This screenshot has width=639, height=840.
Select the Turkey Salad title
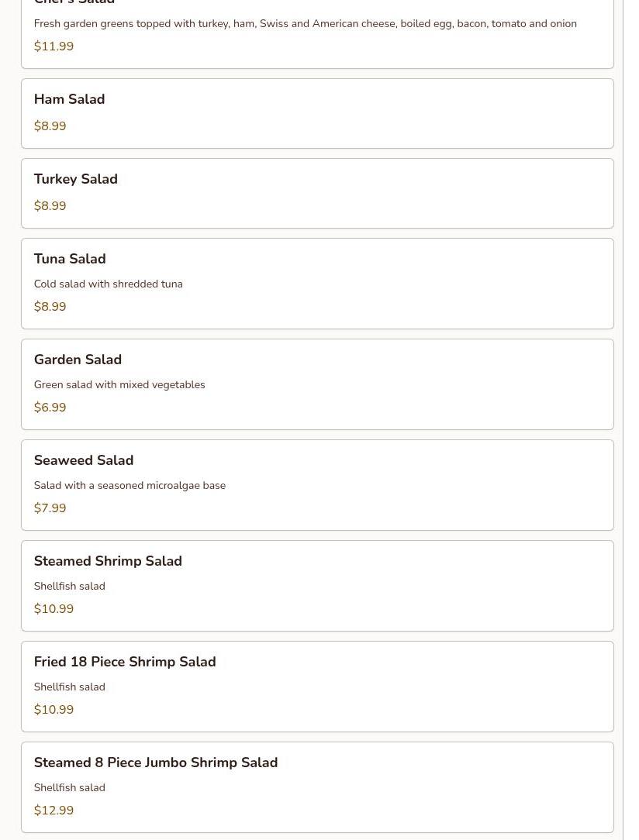tap(75, 179)
